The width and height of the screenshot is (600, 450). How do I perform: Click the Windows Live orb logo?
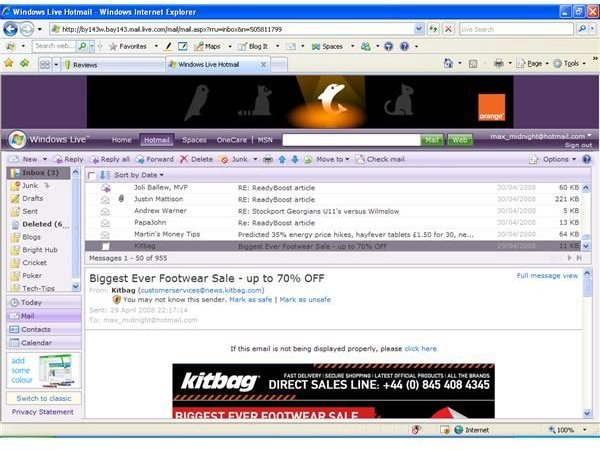(17, 139)
